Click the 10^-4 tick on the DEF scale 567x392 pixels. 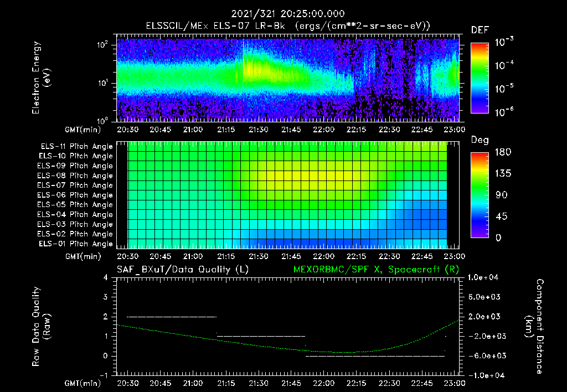pyautogui.click(x=504, y=65)
